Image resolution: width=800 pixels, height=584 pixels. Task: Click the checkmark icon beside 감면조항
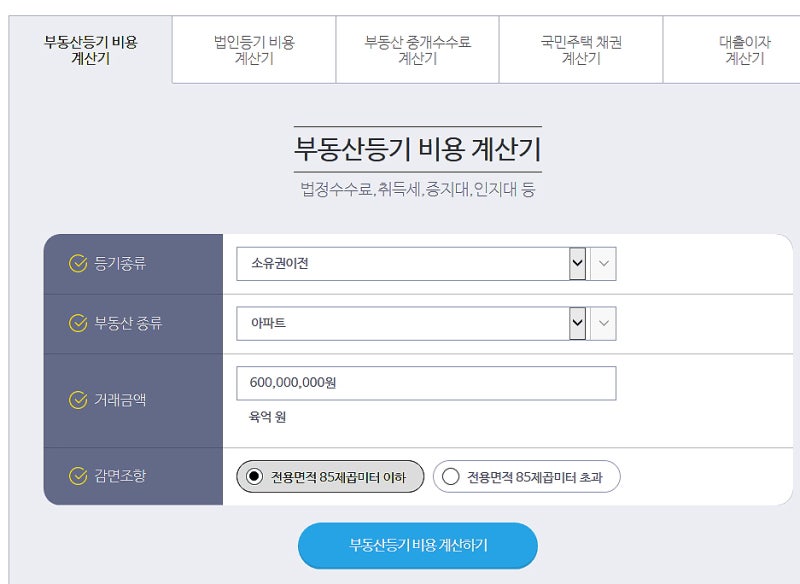pyautogui.click(x=78, y=476)
